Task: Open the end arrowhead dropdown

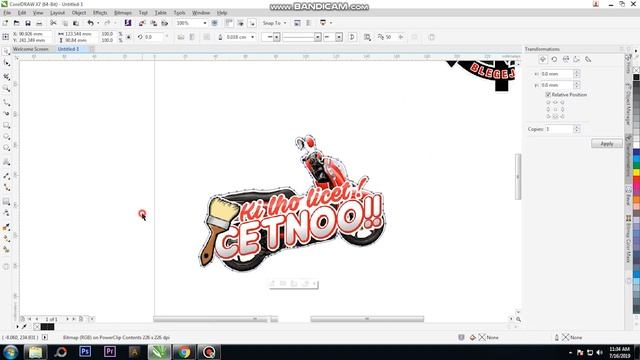Action: (x=339, y=37)
